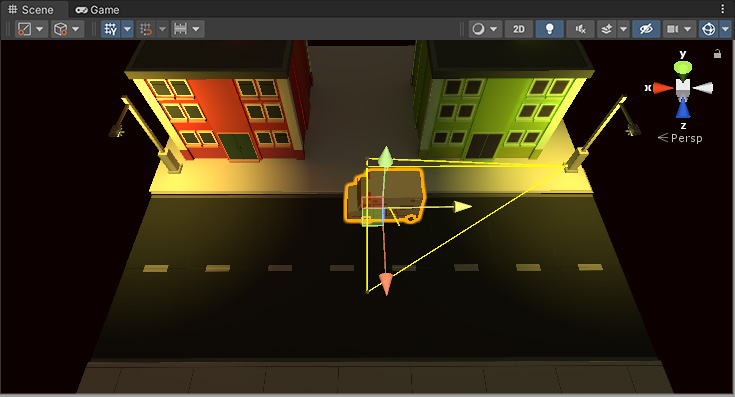Open the increment snapping dropdown

[x=187, y=29]
